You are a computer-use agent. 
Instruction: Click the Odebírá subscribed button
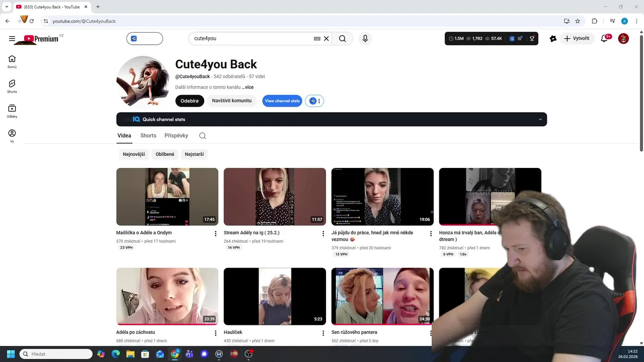coord(190,101)
